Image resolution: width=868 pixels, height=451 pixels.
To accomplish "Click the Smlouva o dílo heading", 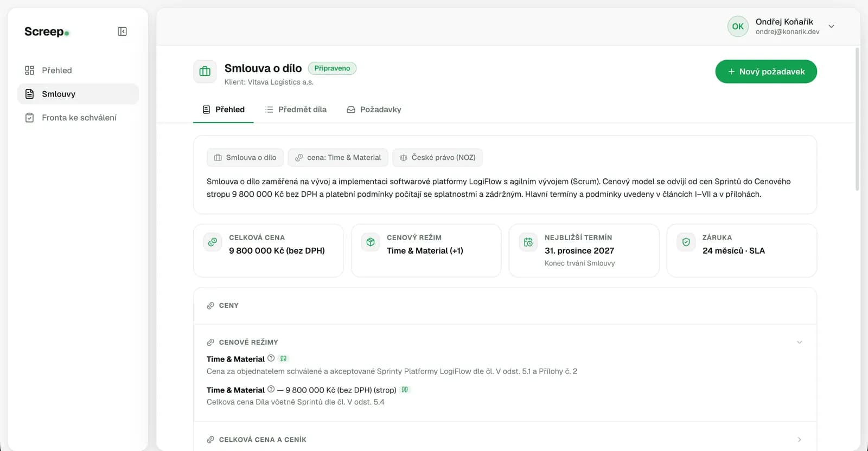I will (x=263, y=68).
